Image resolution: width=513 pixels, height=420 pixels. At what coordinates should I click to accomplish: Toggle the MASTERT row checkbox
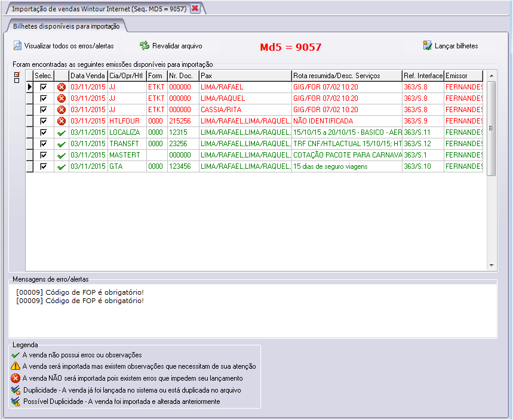(x=43, y=155)
